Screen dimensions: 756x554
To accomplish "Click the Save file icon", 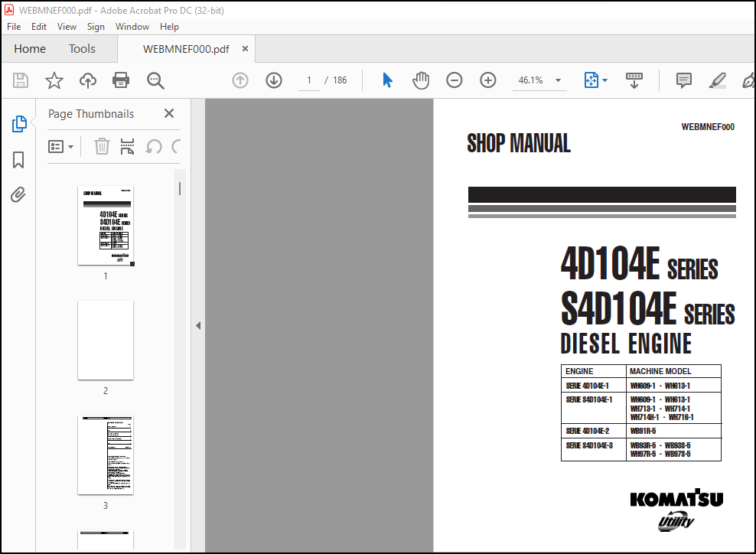I will [20, 80].
